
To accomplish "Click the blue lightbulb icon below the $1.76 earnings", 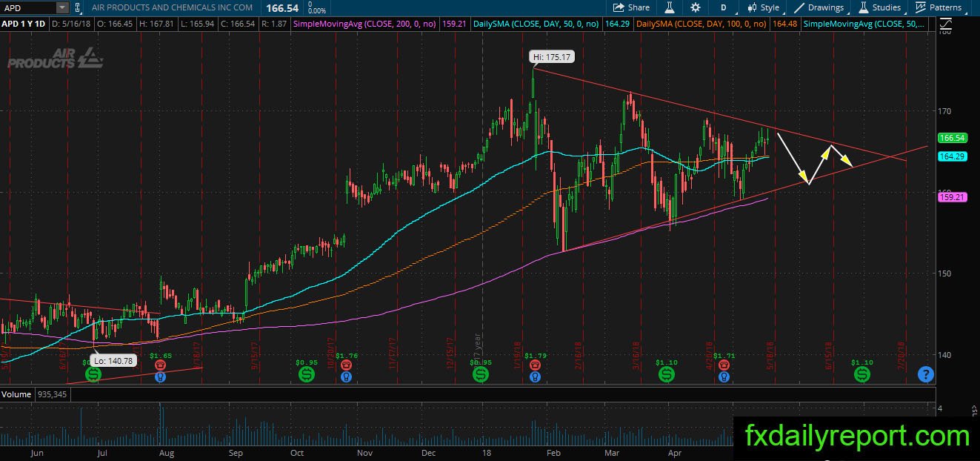I will click(346, 377).
